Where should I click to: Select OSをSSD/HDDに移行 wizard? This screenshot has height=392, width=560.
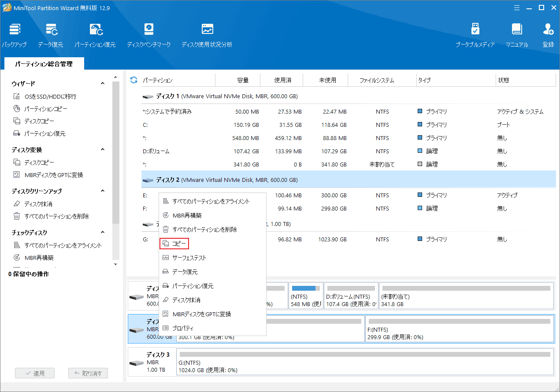(45, 96)
